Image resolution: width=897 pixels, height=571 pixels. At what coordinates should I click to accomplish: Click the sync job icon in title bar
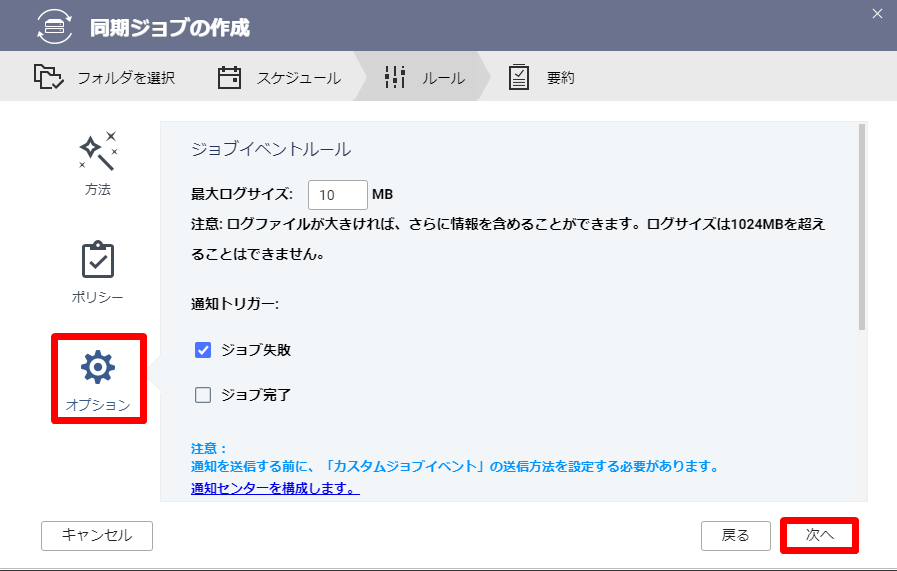pos(54,26)
